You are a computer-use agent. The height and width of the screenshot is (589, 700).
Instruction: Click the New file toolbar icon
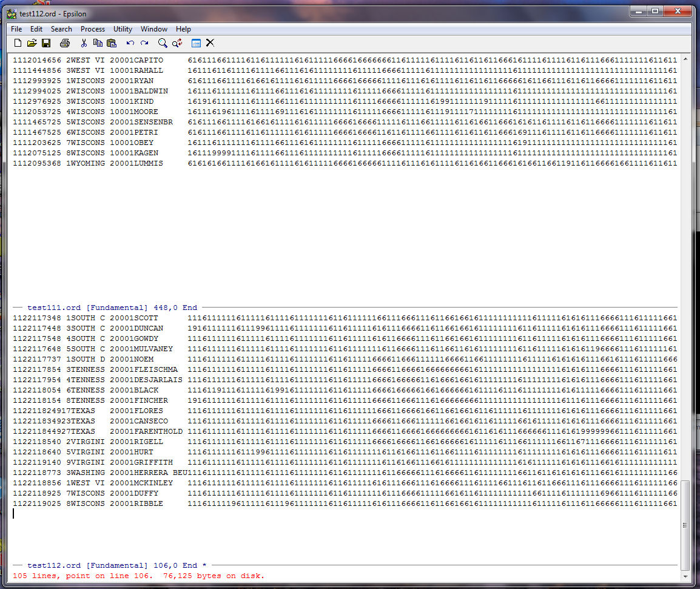tap(18, 43)
